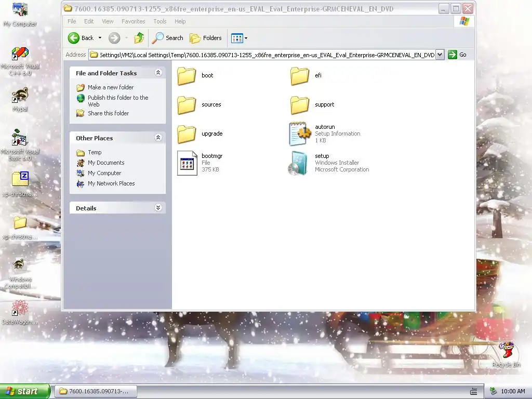Click the Windows flag logo in menu bar

[464, 21]
